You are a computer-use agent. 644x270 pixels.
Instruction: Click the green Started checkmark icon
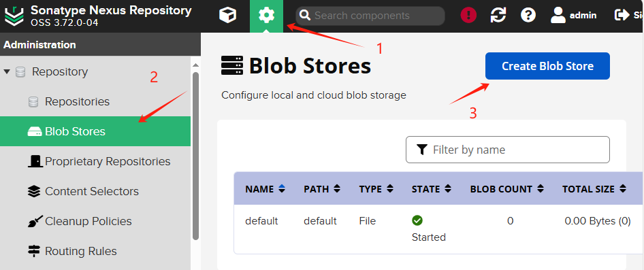417,221
